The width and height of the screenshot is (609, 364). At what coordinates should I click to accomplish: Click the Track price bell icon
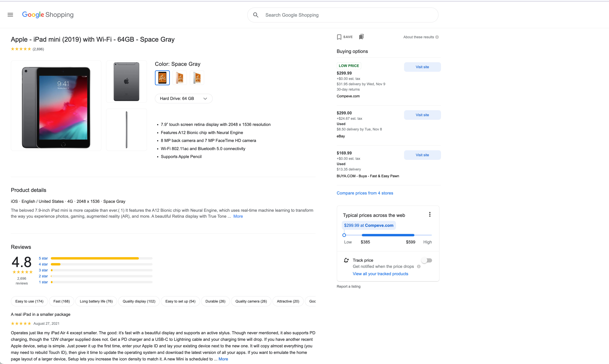pyautogui.click(x=346, y=260)
